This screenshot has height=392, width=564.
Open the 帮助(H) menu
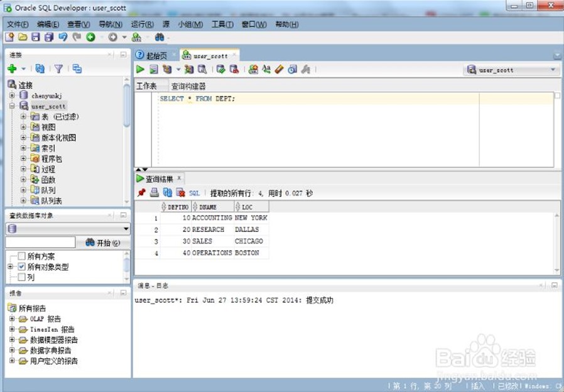[286, 24]
